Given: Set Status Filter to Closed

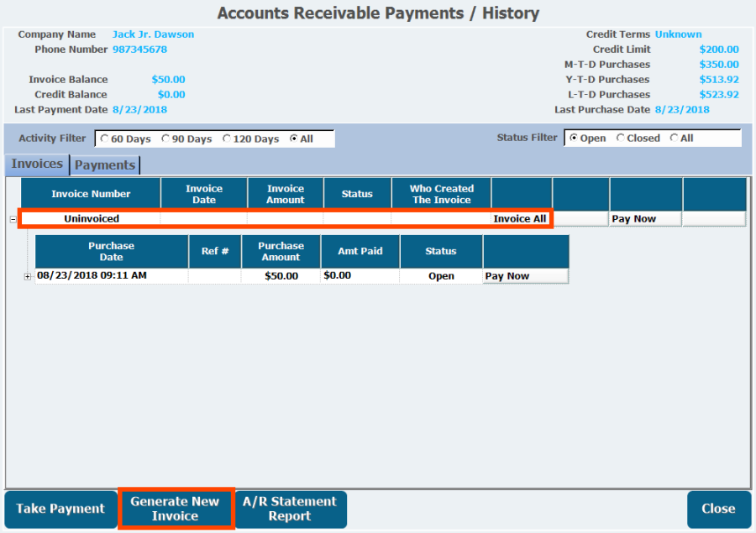Looking at the screenshot, I should 621,138.
